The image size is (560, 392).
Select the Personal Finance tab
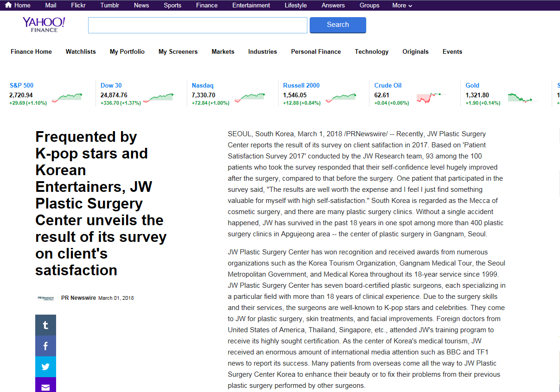pyautogui.click(x=316, y=51)
